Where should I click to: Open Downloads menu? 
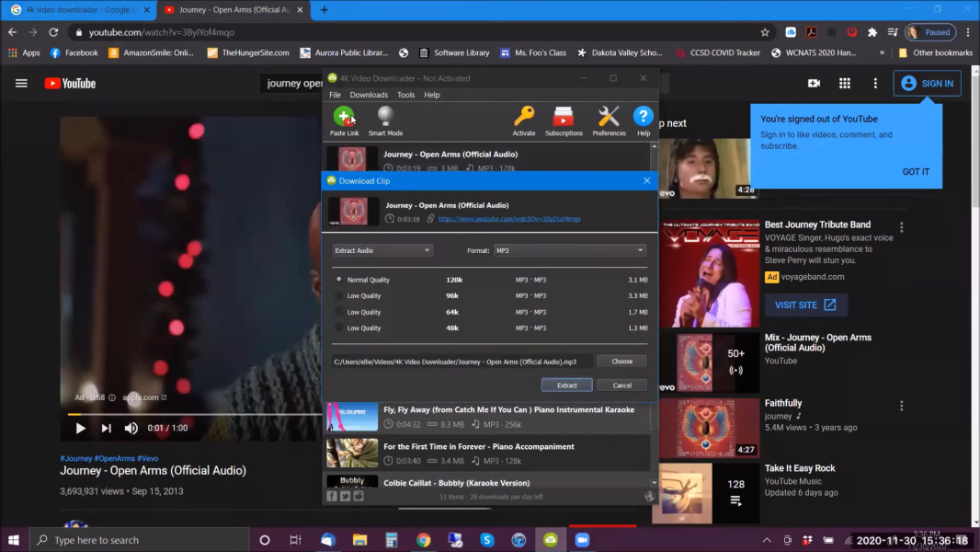click(369, 95)
